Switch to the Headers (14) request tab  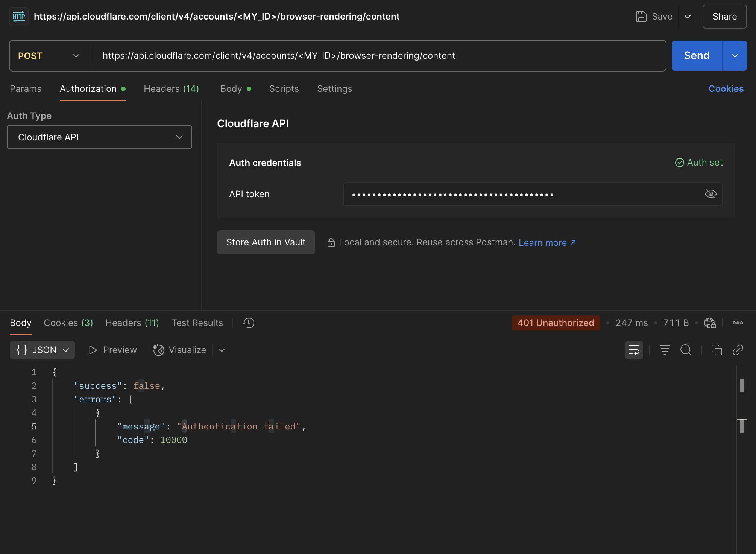coord(171,89)
